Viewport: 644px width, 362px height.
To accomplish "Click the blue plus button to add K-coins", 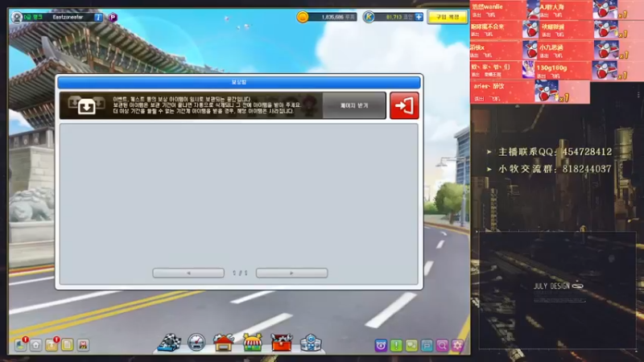I will coord(419,17).
